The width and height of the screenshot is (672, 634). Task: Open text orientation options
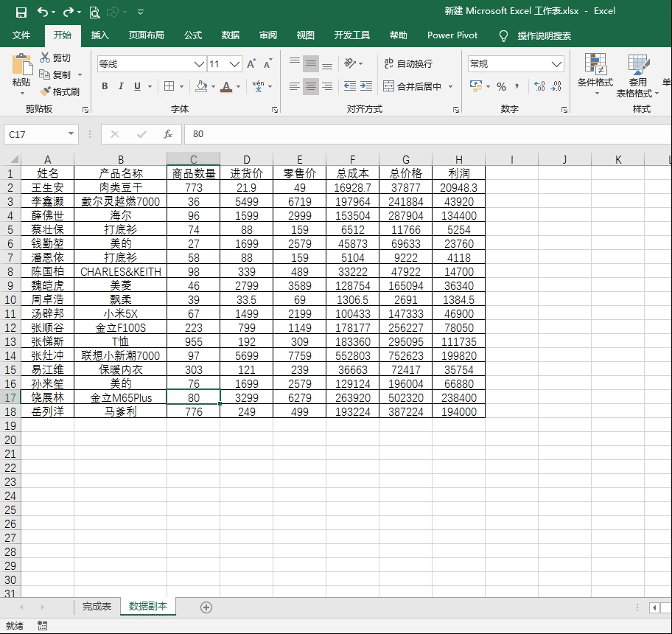(x=353, y=63)
